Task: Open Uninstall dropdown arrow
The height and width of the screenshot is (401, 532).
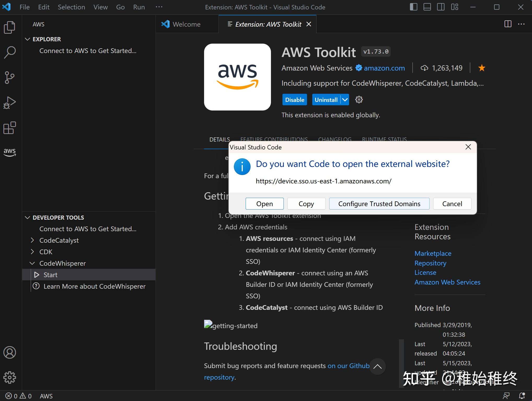Action: pos(345,100)
